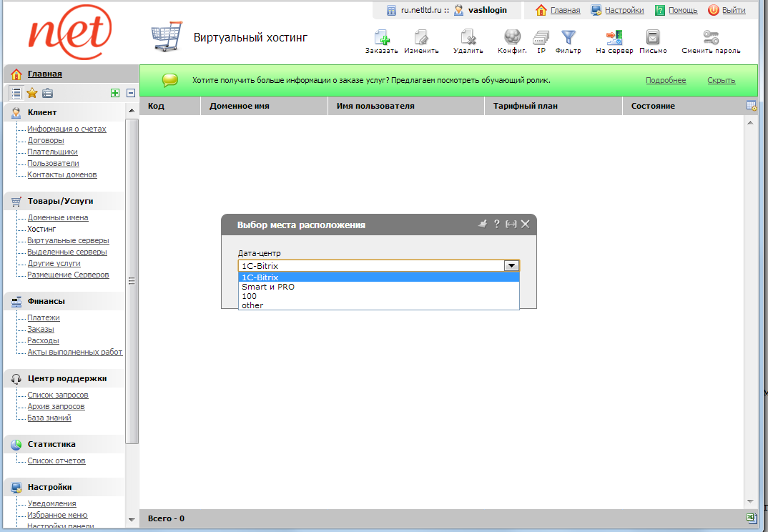Expand all menu sections with plus icon
The width and height of the screenshot is (768, 532).
114,93
